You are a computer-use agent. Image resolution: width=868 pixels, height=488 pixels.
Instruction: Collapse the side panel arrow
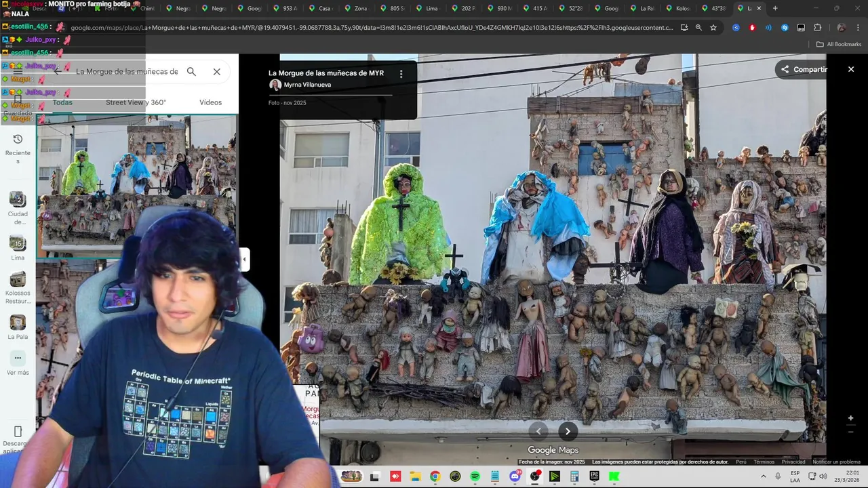244,259
